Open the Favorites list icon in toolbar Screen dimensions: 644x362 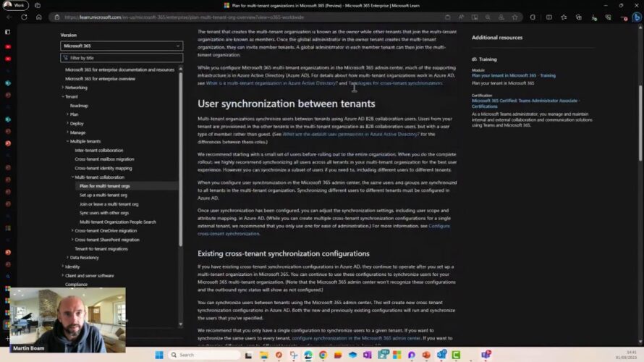point(564,17)
